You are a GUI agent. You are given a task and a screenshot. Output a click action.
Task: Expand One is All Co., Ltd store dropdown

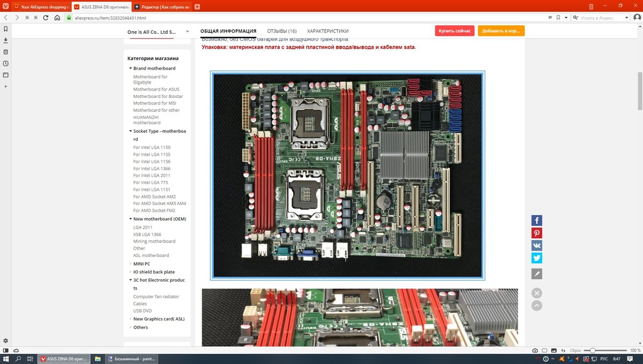188,32
